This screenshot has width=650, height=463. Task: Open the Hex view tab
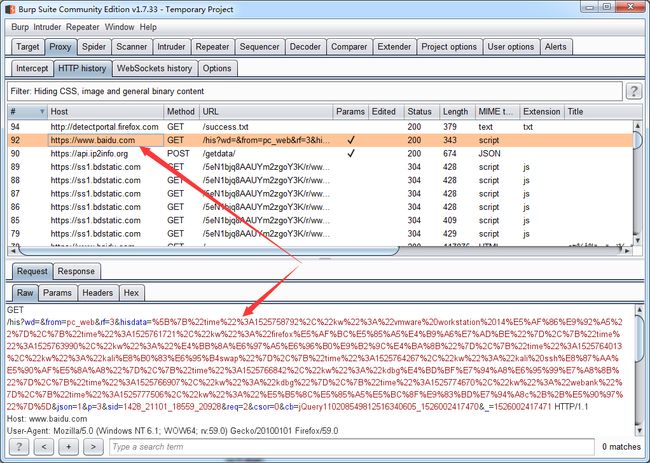[x=131, y=293]
